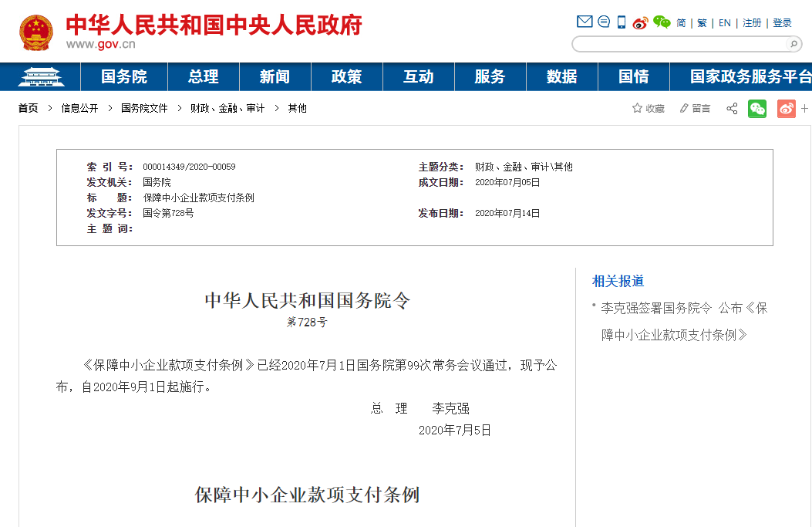Click the signature 李克强
Image resolution: width=812 pixels, height=527 pixels.
450,408
